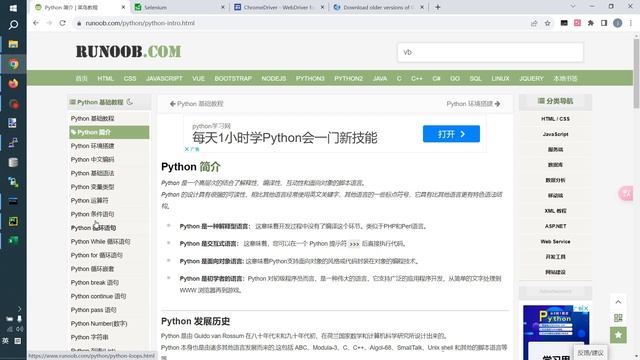Viewport: 640px width, 360px height.
Task: Switch to the ChromeDriver - WebDriver tab
Action: (x=279, y=7)
